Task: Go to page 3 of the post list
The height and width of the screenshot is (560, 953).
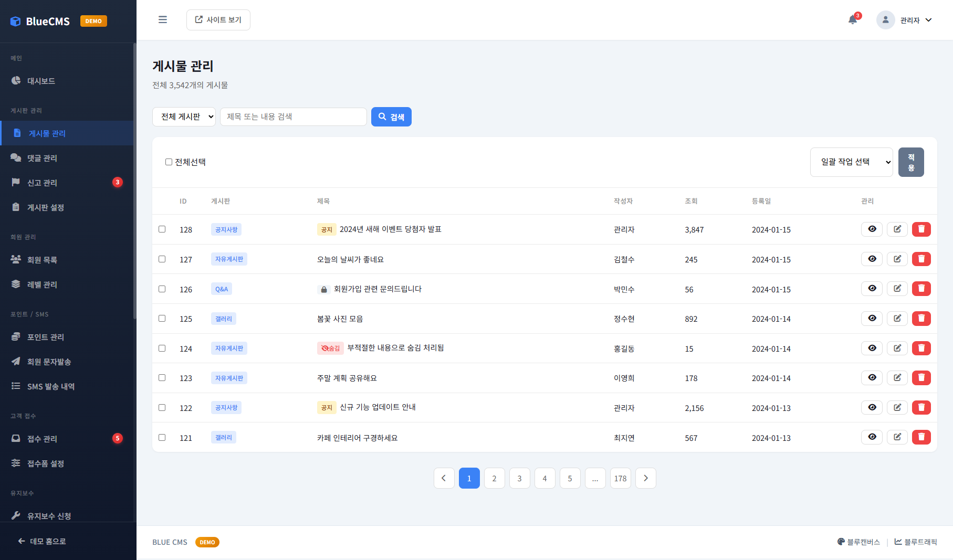Action: coord(519,478)
